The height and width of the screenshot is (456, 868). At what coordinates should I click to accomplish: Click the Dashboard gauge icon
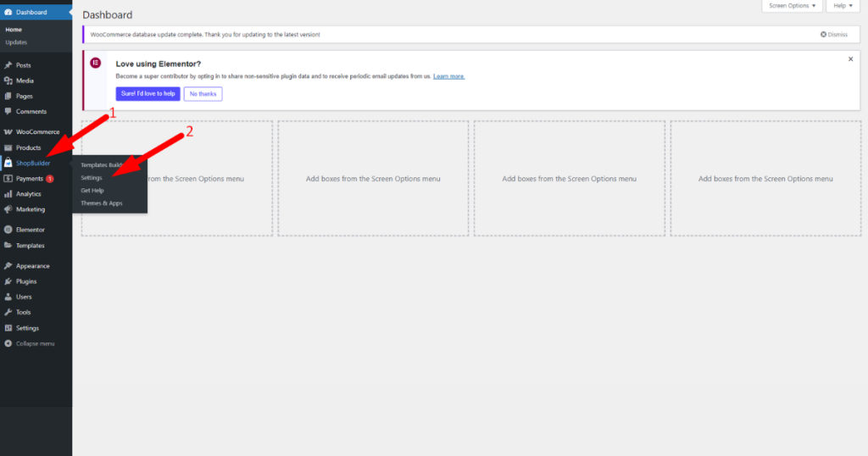[8, 12]
